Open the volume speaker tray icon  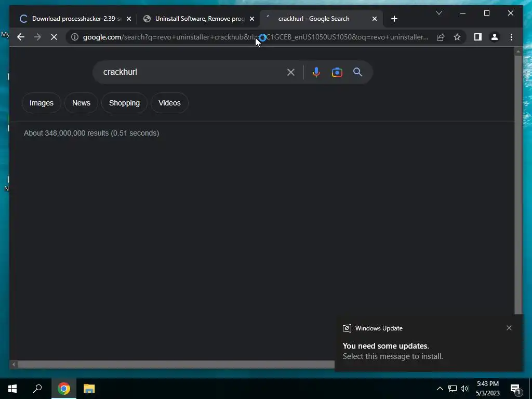(x=465, y=389)
